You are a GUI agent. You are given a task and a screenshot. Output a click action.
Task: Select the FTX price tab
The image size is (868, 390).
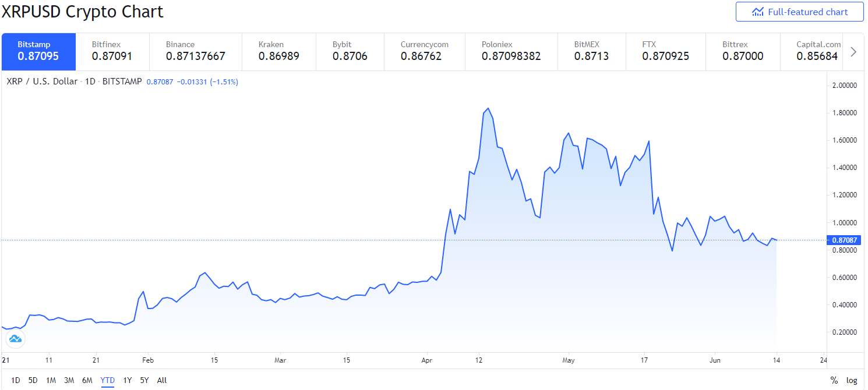665,51
